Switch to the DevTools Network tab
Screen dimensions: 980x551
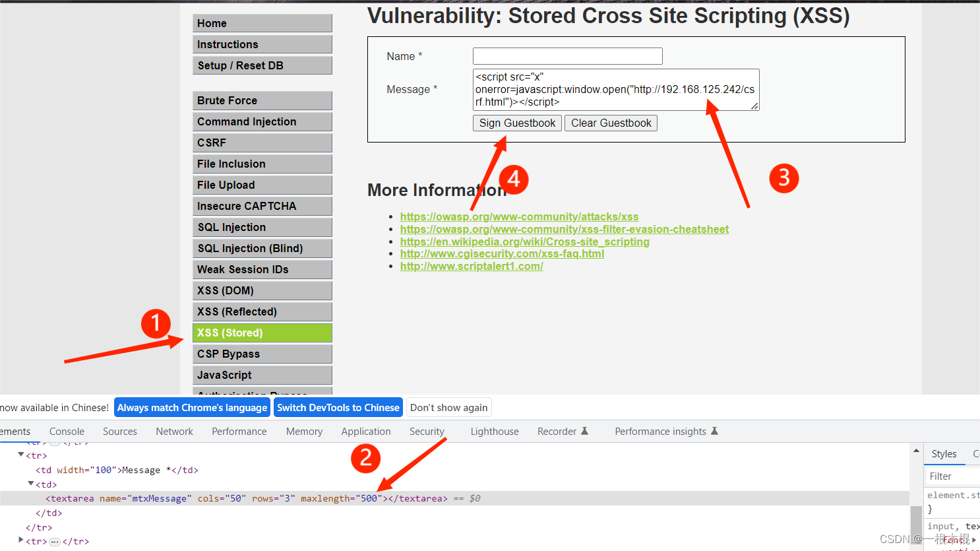pyautogui.click(x=175, y=431)
